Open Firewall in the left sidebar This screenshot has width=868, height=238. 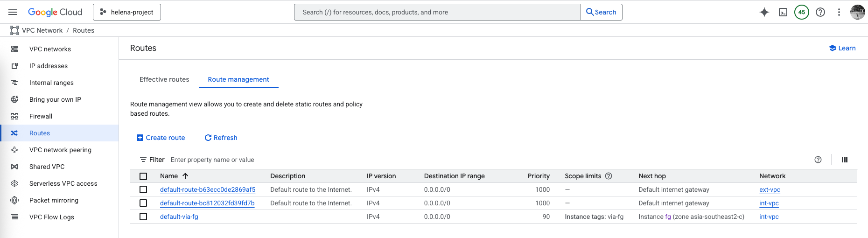click(x=41, y=116)
